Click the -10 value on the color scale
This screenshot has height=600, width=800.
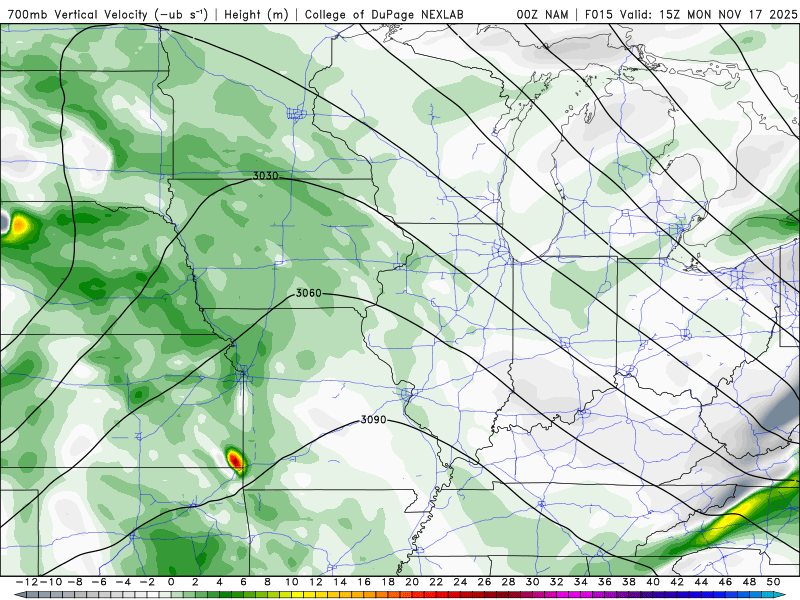point(50,582)
